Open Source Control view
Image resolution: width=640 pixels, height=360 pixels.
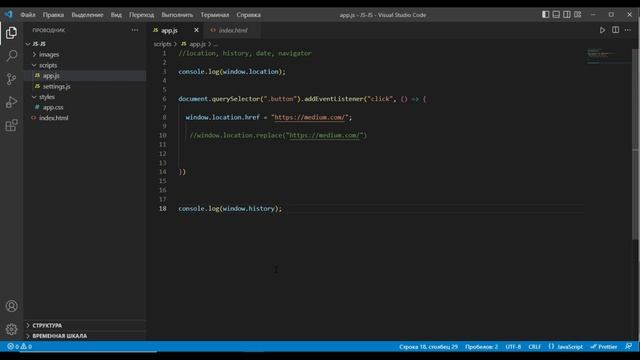point(11,79)
